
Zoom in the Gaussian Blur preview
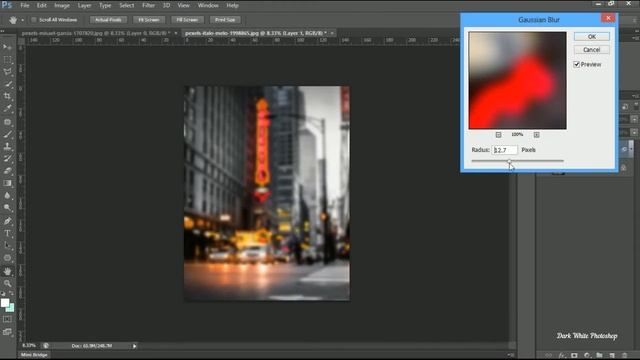536,135
